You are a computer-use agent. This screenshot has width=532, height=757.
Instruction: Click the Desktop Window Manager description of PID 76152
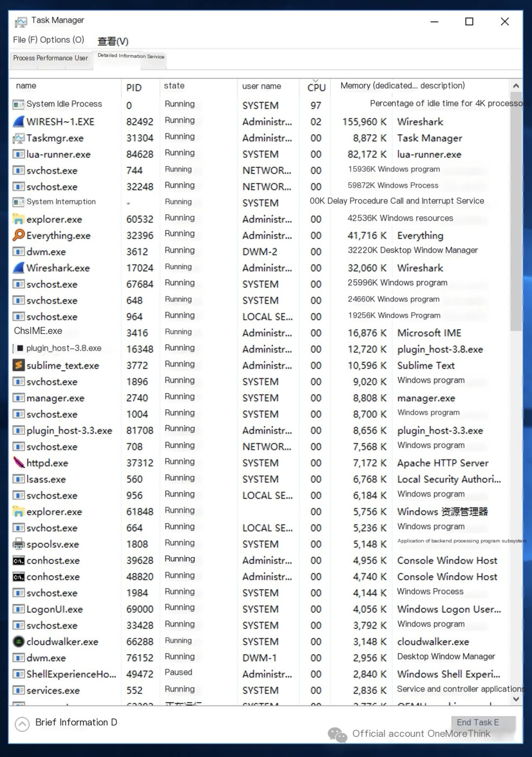(446, 657)
